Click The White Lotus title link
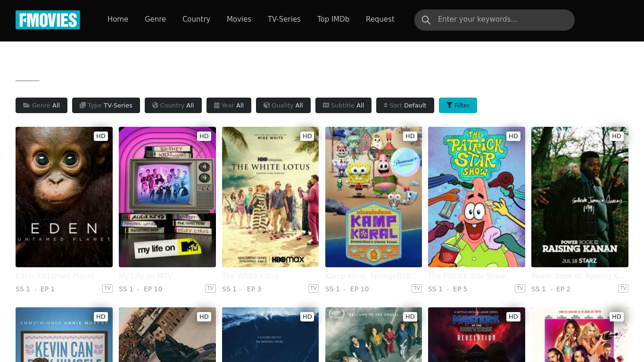The image size is (644, 362). tap(250, 276)
